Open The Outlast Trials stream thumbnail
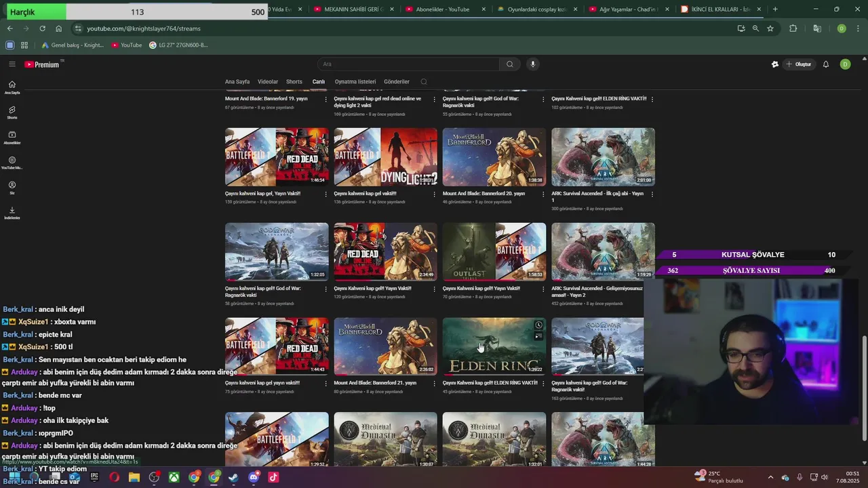Image resolution: width=868 pixels, height=488 pixels. click(494, 251)
